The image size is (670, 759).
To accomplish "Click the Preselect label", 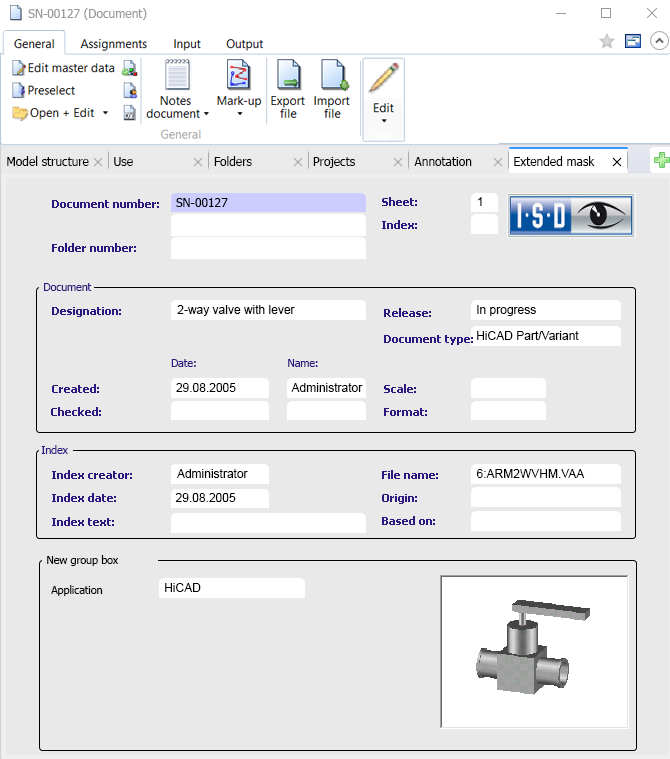I will click(x=51, y=91).
